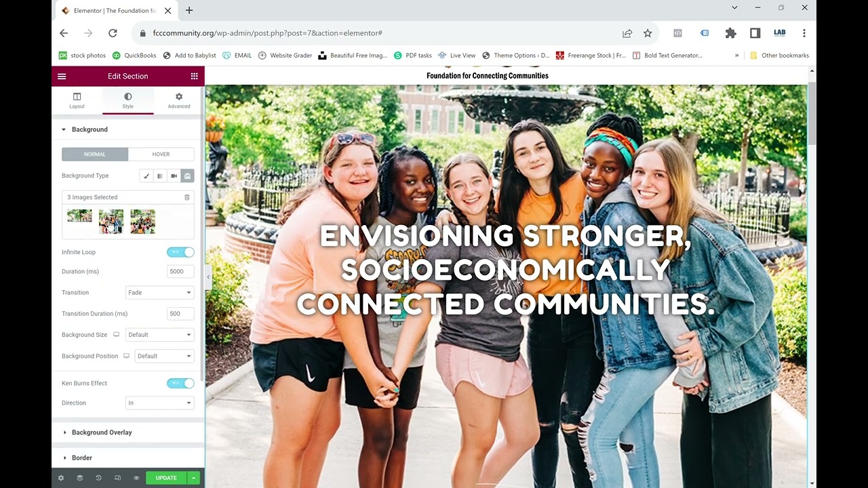Image resolution: width=868 pixels, height=488 pixels.
Task: Select the HOVER background state
Action: (x=161, y=154)
